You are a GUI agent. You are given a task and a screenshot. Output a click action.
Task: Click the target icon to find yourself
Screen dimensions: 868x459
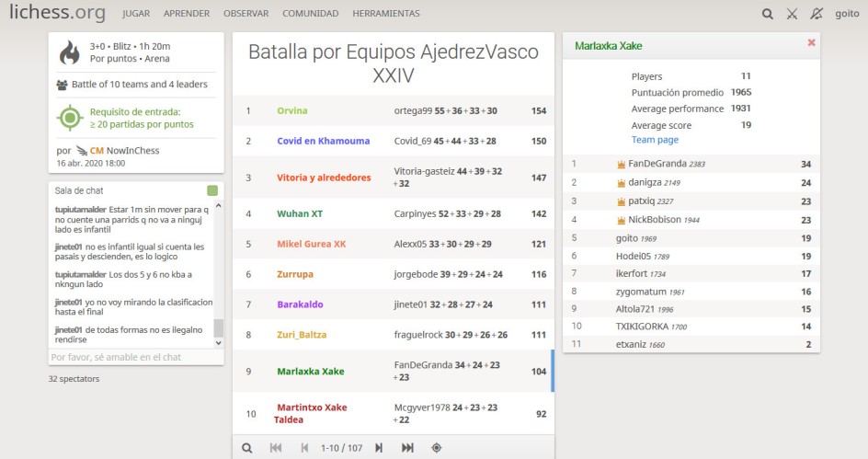pyautogui.click(x=437, y=448)
